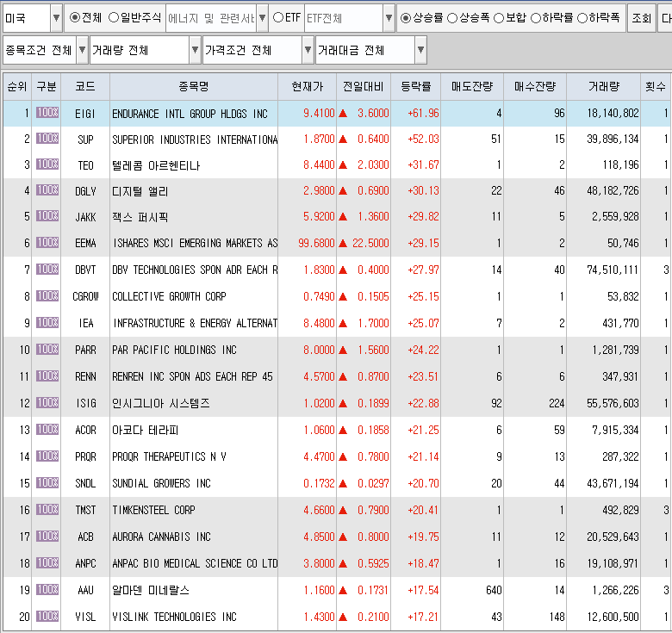Click the 100% badge in ANPC row

pos(47,562)
